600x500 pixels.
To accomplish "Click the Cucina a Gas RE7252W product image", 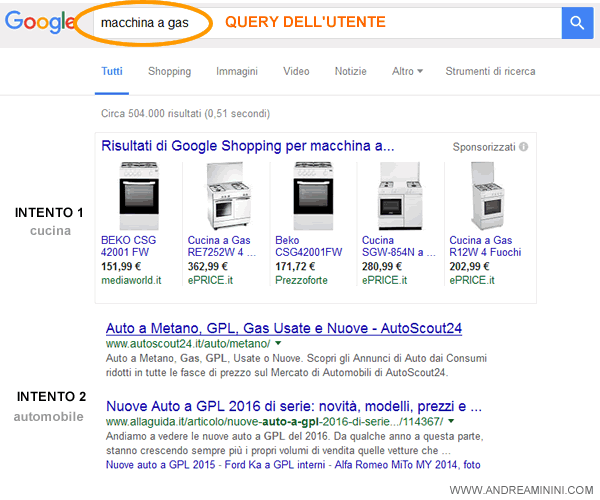I will point(227,195).
